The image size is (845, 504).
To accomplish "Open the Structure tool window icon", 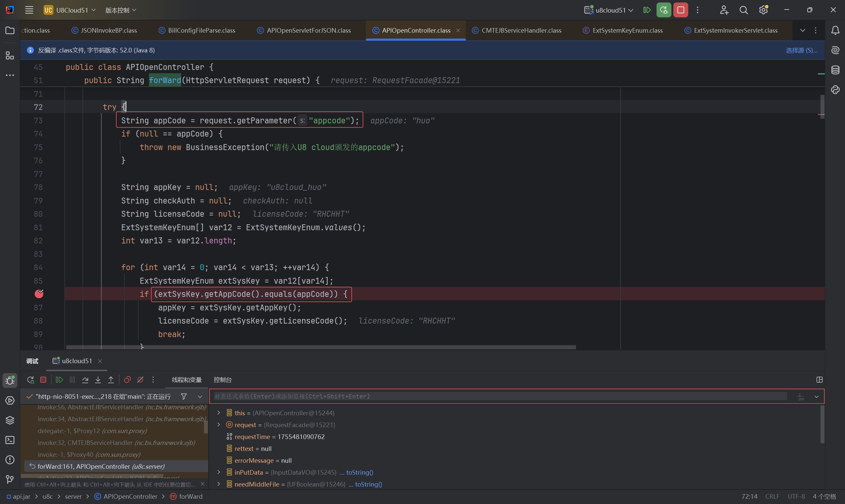I will (10, 55).
